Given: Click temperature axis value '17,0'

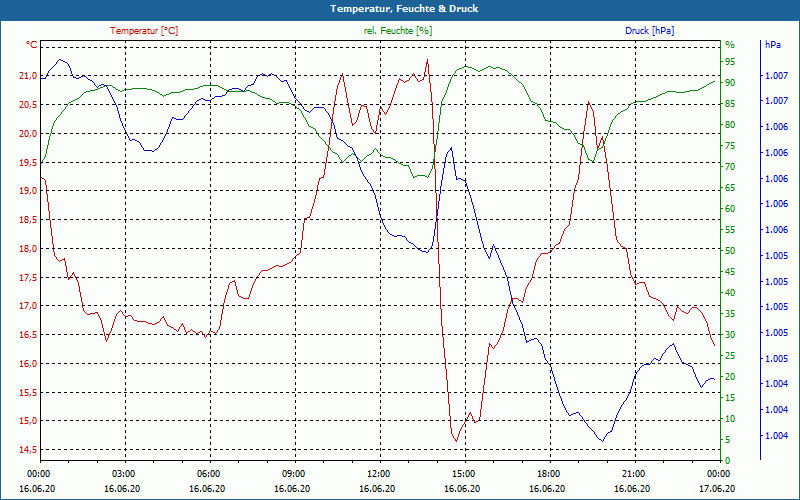Looking at the screenshot, I should point(29,306).
